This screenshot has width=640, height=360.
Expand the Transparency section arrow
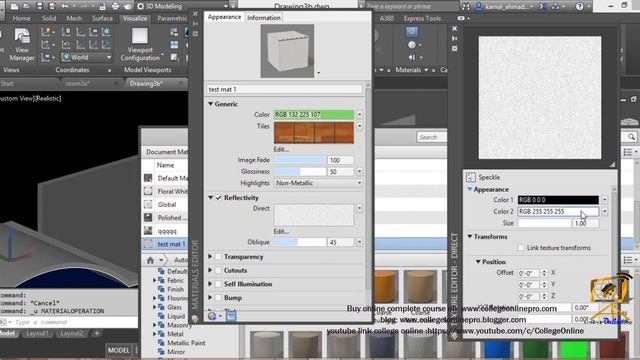coord(210,257)
